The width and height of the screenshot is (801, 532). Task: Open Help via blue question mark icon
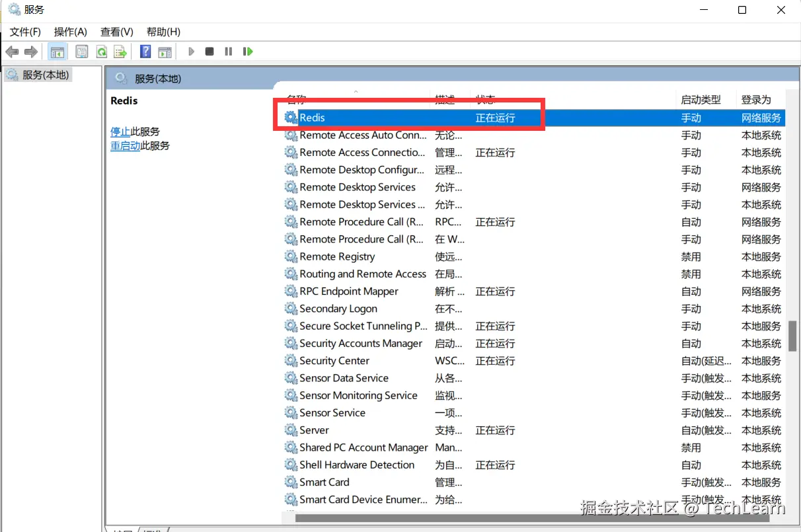coord(145,52)
